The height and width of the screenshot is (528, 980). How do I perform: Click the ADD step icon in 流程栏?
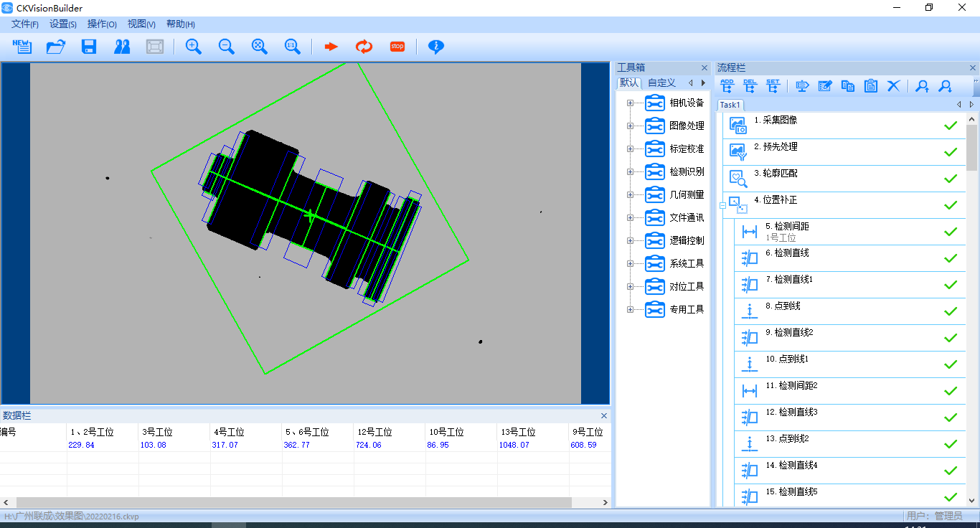pyautogui.click(x=727, y=86)
